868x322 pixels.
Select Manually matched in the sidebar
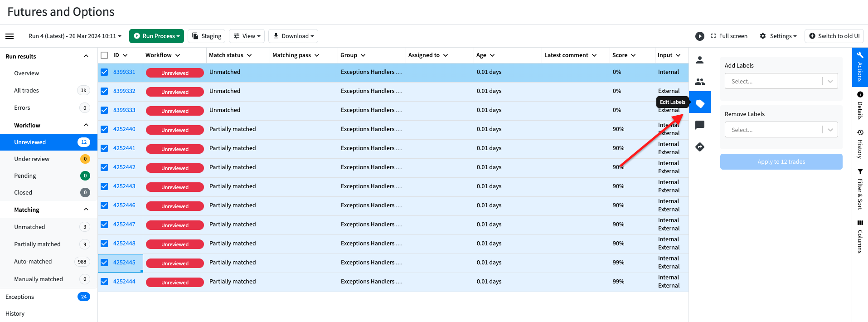click(48, 279)
